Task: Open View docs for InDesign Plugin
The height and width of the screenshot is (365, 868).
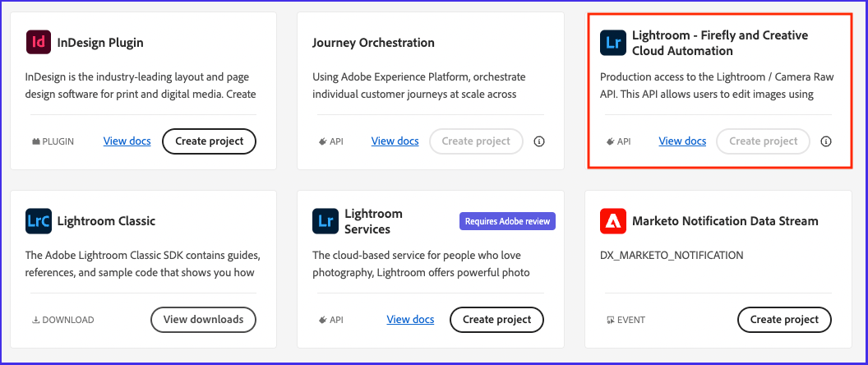Action: pyautogui.click(x=127, y=141)
